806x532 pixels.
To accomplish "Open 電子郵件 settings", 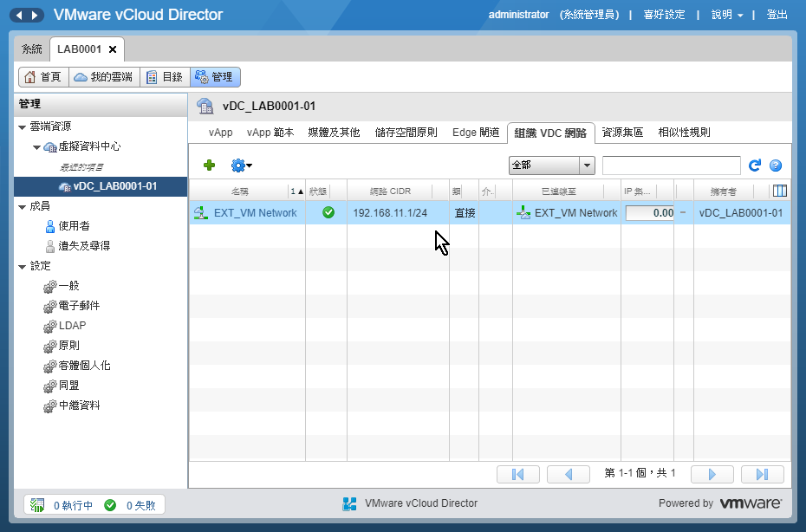I will pos(79,306).
